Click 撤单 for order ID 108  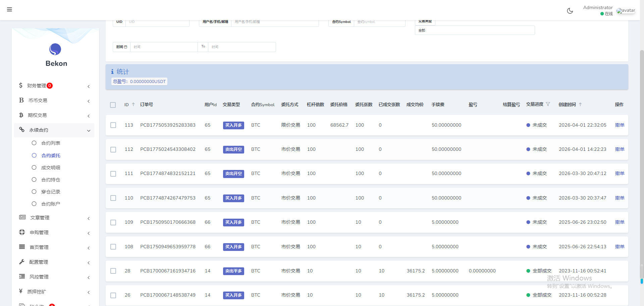tap(620, 247)
